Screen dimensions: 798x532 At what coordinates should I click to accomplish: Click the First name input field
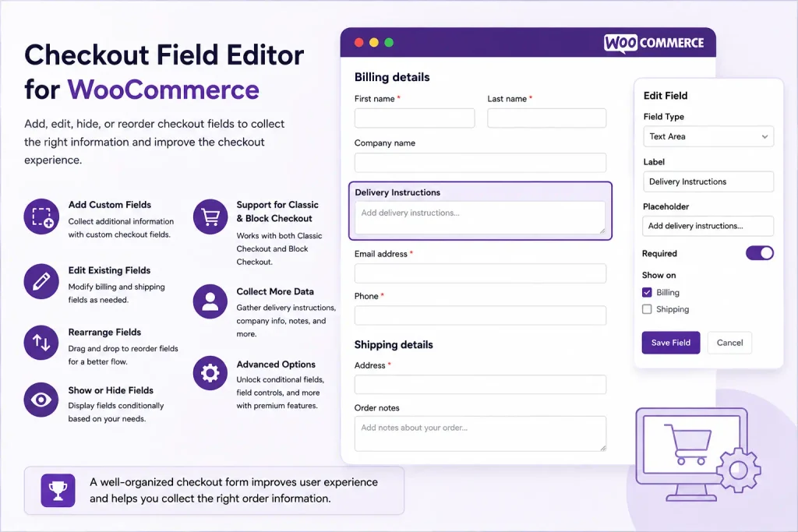point(415,118)
